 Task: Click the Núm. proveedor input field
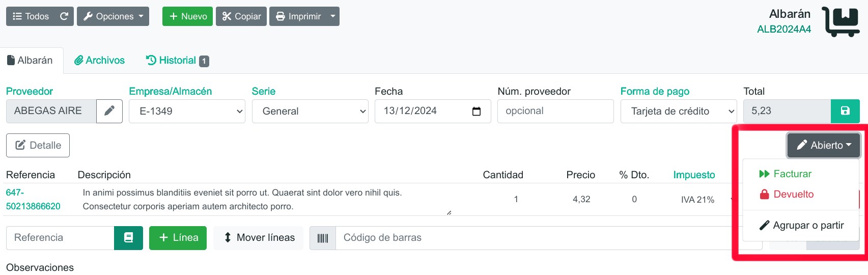[x=555, y=111]
